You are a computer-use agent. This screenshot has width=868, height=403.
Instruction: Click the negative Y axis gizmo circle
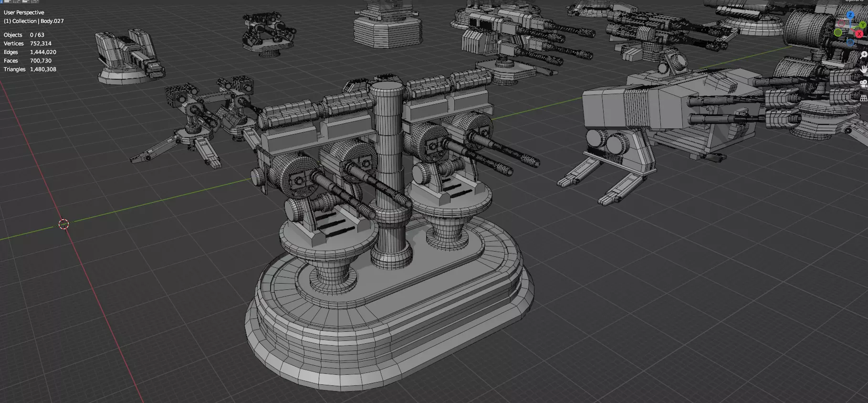(x=838, y=32)
